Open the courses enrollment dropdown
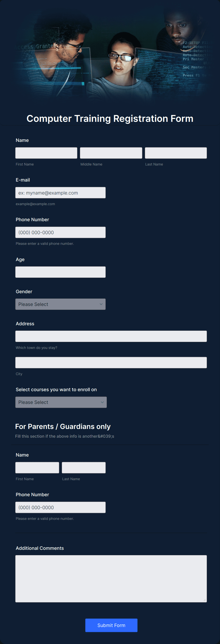 (61, 402)
